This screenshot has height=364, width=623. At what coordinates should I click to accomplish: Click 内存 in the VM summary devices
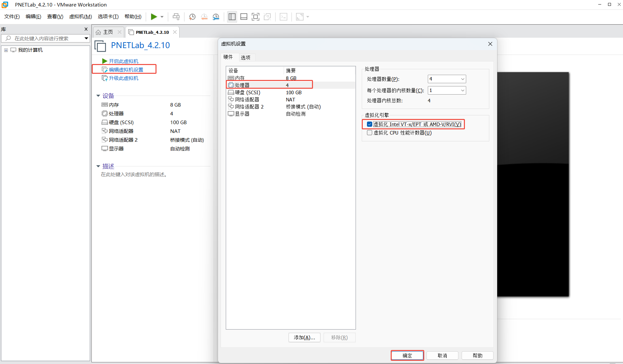pos(114,105)
